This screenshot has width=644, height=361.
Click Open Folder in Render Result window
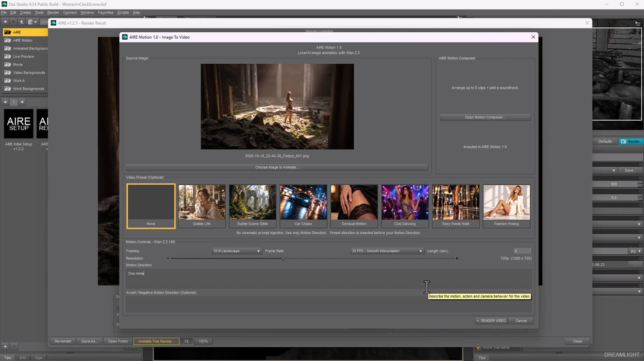coord(118,341)
